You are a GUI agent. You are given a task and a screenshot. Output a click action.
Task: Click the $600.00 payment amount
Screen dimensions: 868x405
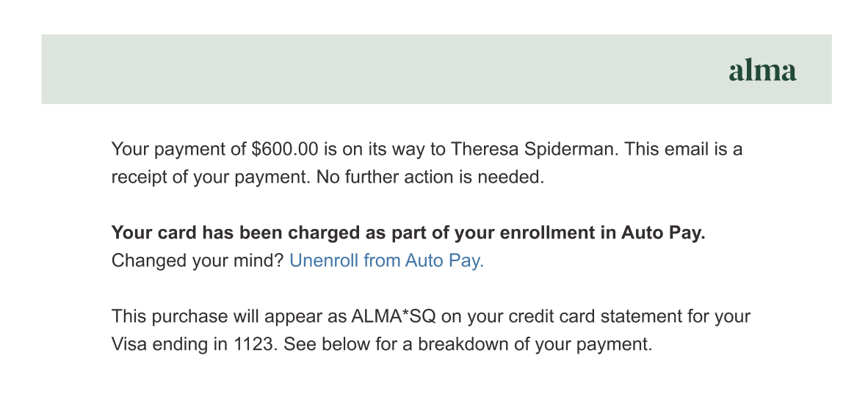pos(284,150)
